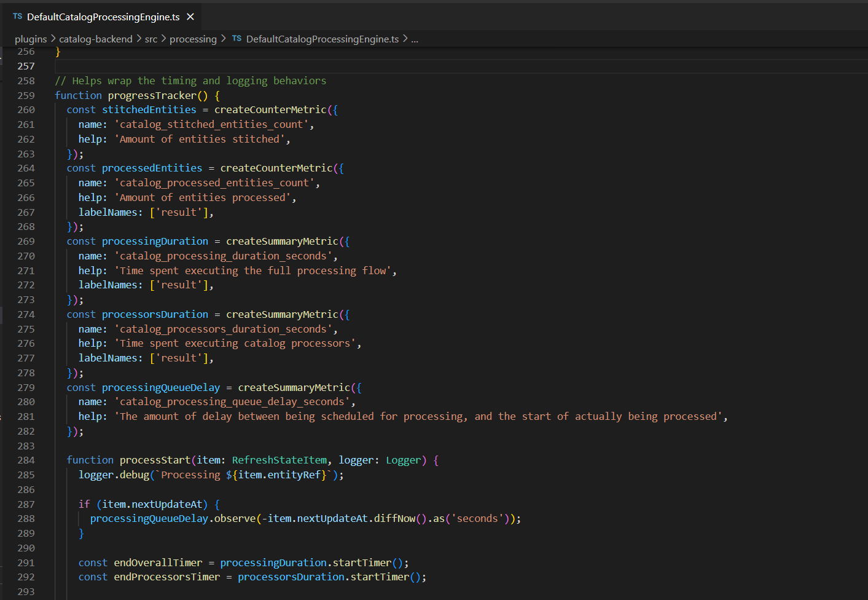Viewport: 868px width, 600px height.
Task: Select DefaultCatalogProcessingEngine.ts in the breadcrumb path
Action: pyautogui.click(x=323, y=39)
